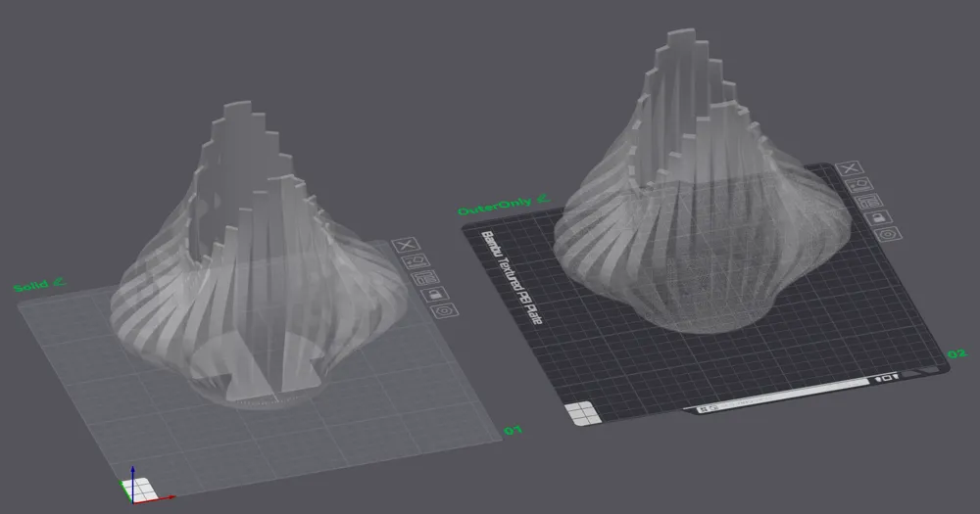Viewport: 980px width, 514px height.
Task: Remove the Solid plate with its X icon
Action: point(406,245)
